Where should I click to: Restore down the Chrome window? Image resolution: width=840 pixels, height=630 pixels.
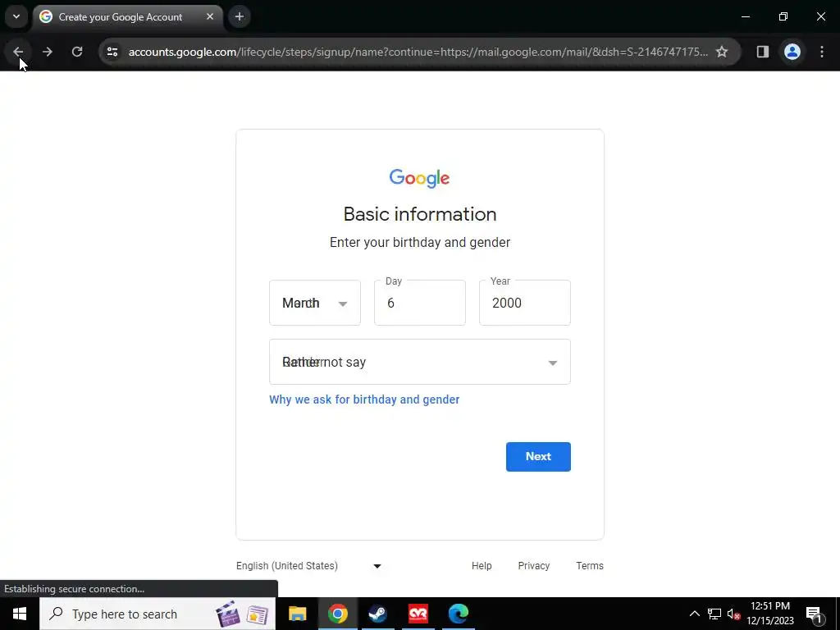click(x=783, y=16)
